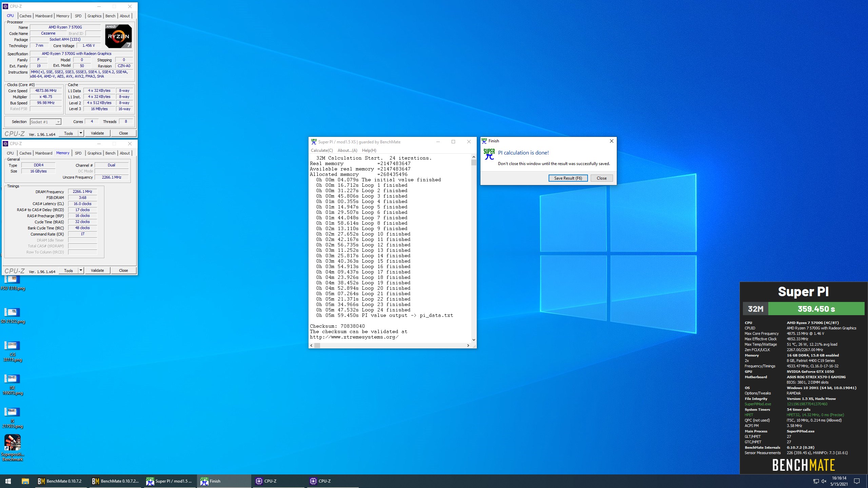Open the IS 217935.png desktop file
This screenshot has width=868, height=488.
coord(13,418)
